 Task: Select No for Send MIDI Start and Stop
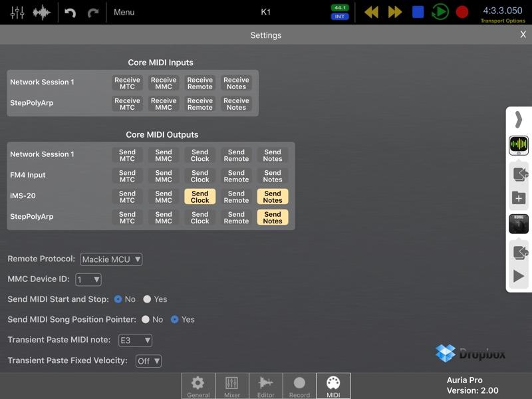coord(118,299)
